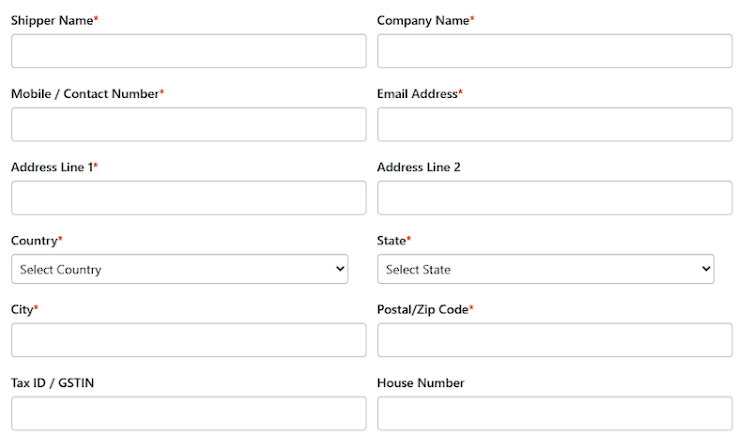742x439 pixels.
Task: Click the "Postal/Zip Code" label text
Action: (422, 310)
